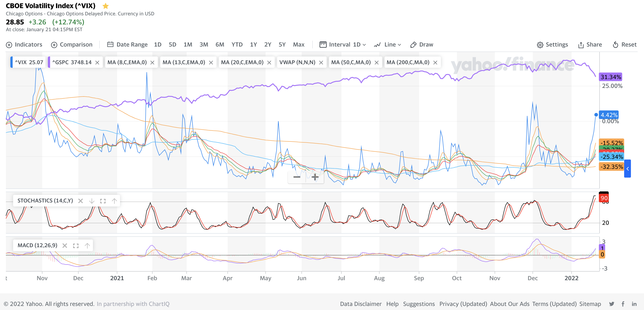The width and height of the screenshot is (644, 310).
Task: Open Data Disclaimer link
Action: [x=361, y=304]
